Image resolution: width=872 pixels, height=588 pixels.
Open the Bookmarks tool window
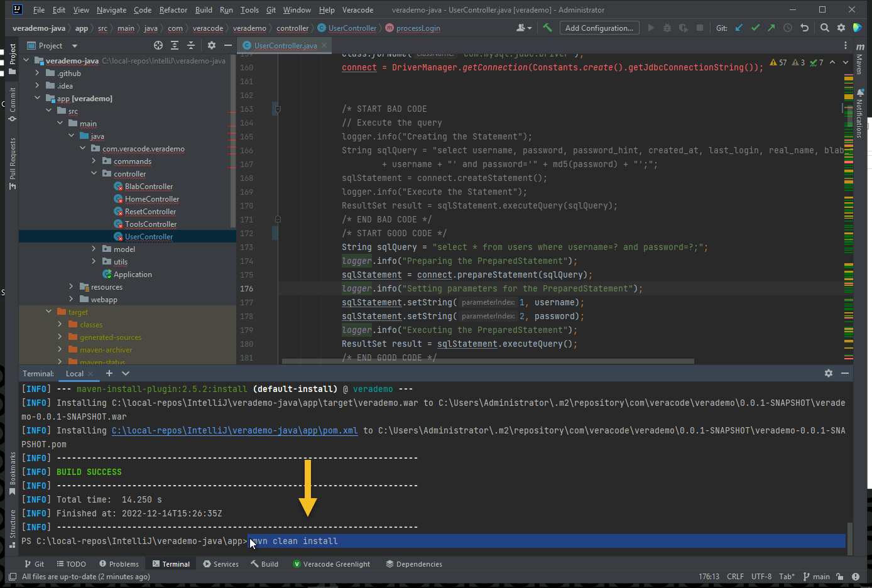coord(13,474)
